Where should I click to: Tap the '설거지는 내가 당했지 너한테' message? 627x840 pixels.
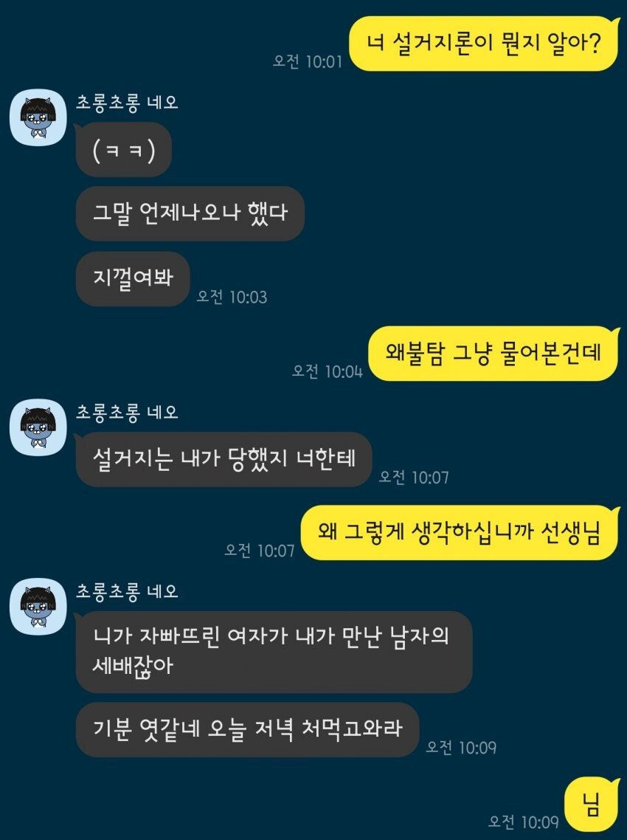tap(224, 459)
